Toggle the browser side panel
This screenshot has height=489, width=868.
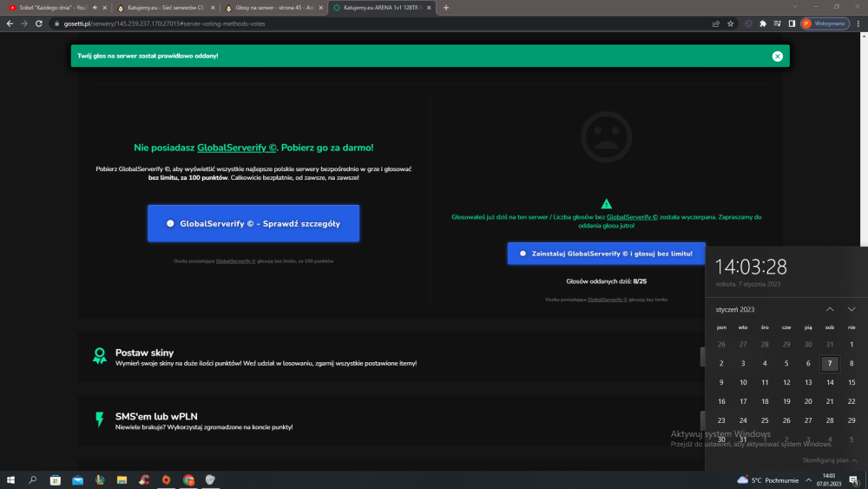(792, 23)
